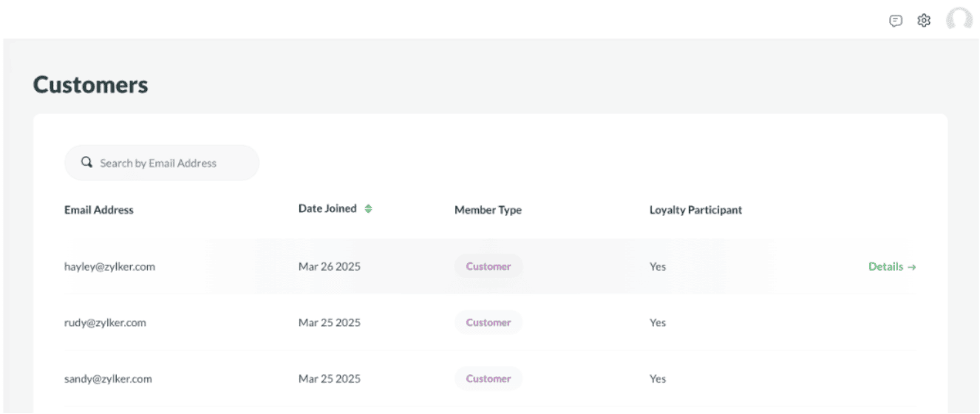Click Mar 26 2025 date for hayley

tap(329, 267)
